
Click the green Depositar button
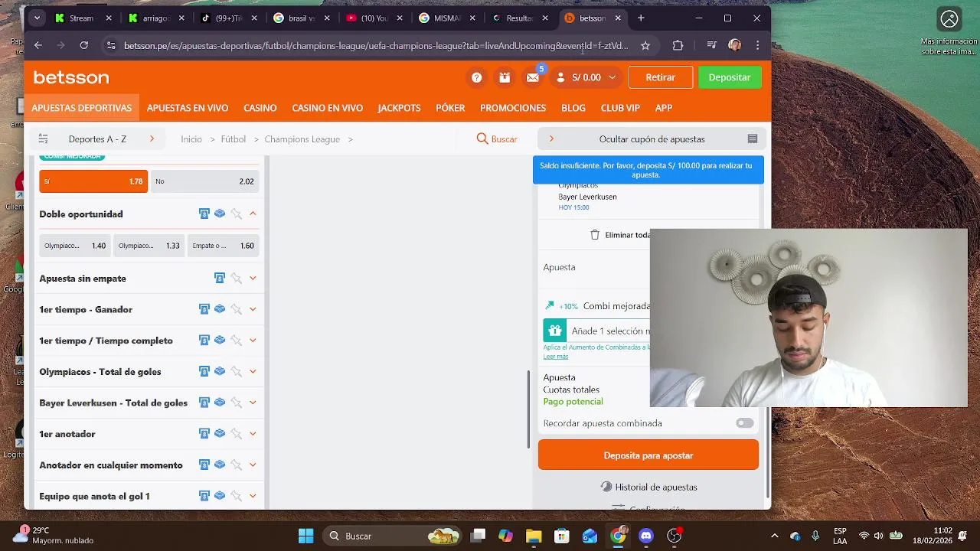[x=730, y=77]
